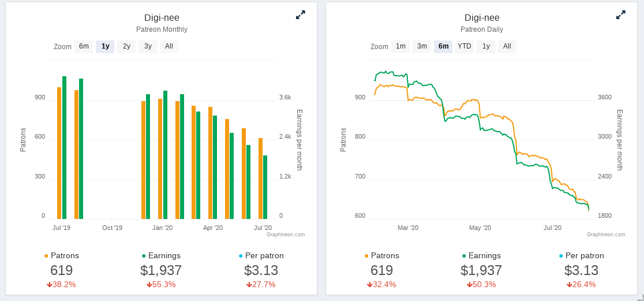Toggle Patrons series in Daily chart legend
644x301 pixels.
[x=382, y=256]
